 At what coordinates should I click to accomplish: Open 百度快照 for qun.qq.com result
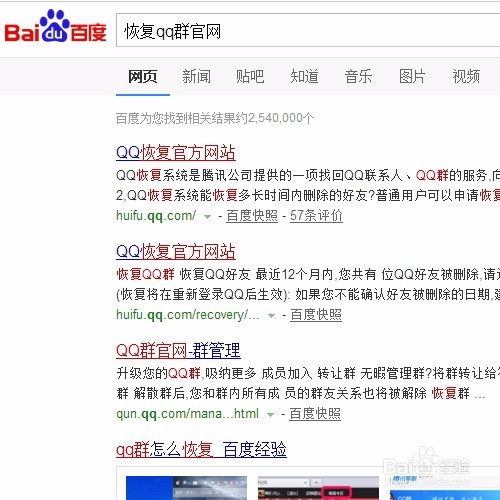(315, 414)
